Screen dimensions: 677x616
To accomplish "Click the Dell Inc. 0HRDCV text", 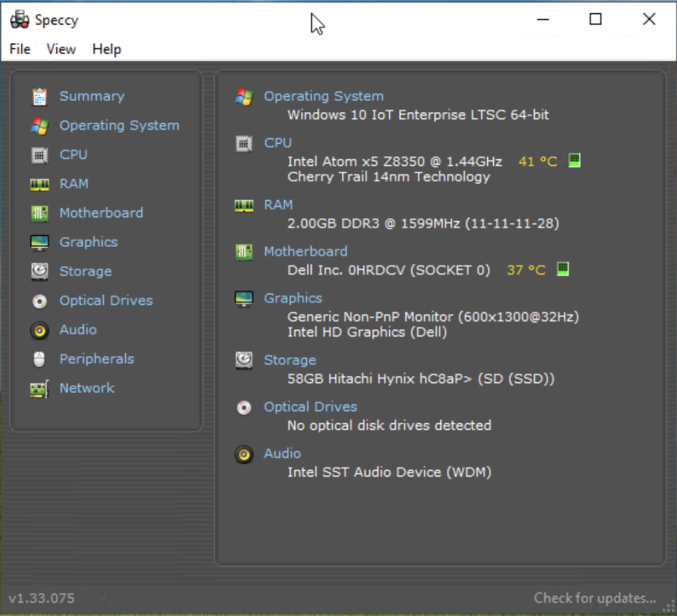I will coord(389,271).
